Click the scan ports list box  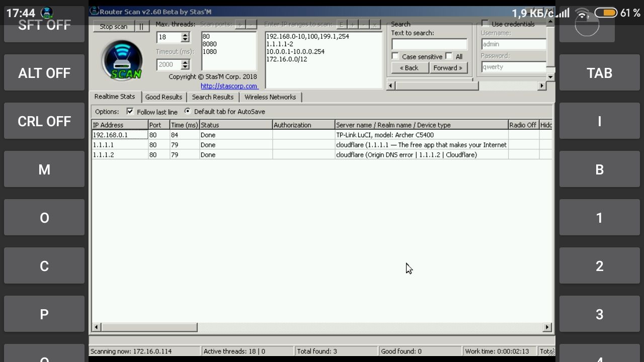pyautogui.click(x=229, y=51)
